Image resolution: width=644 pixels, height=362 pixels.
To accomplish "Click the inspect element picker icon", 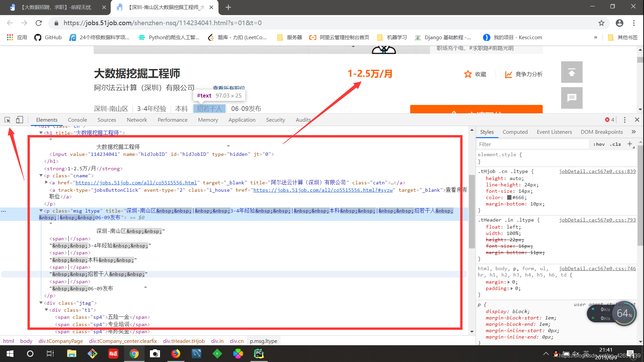I will click(x=7, y=120).
